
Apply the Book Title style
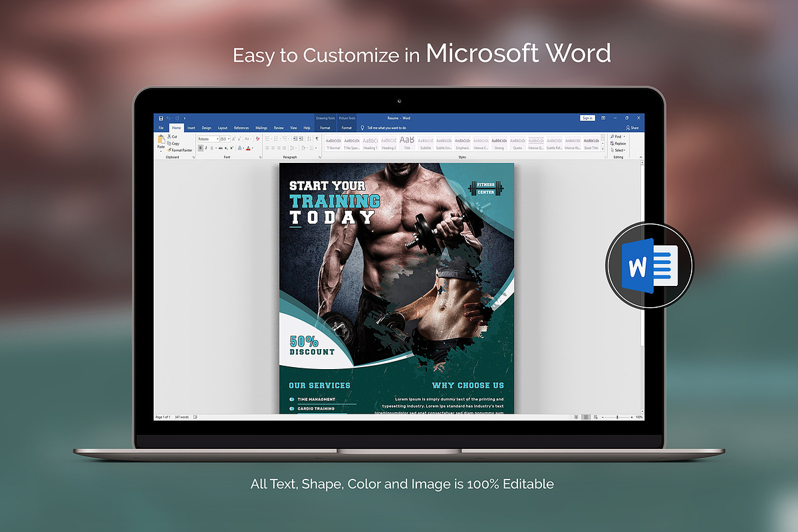point(591,144)
